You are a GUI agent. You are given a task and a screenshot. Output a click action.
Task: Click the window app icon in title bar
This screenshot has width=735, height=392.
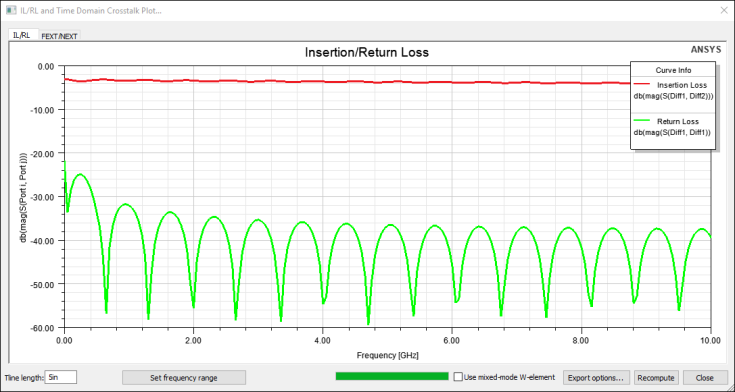click(11, 10)
